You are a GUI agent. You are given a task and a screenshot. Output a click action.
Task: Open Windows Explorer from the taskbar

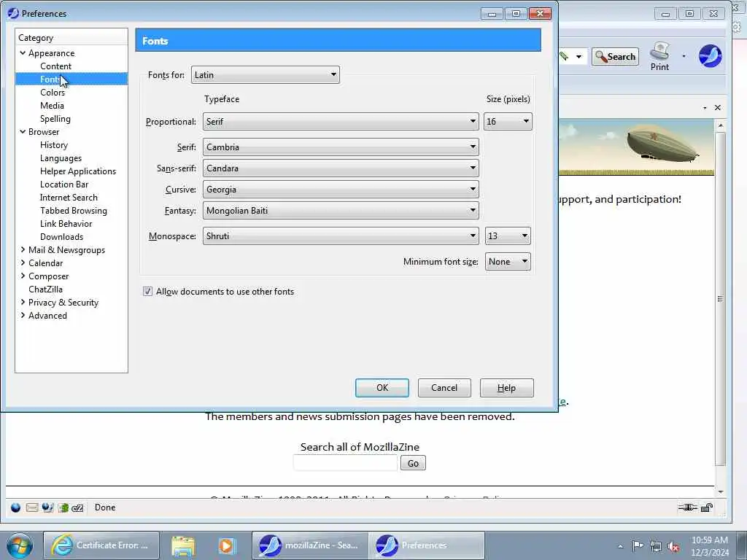(183, 545)
